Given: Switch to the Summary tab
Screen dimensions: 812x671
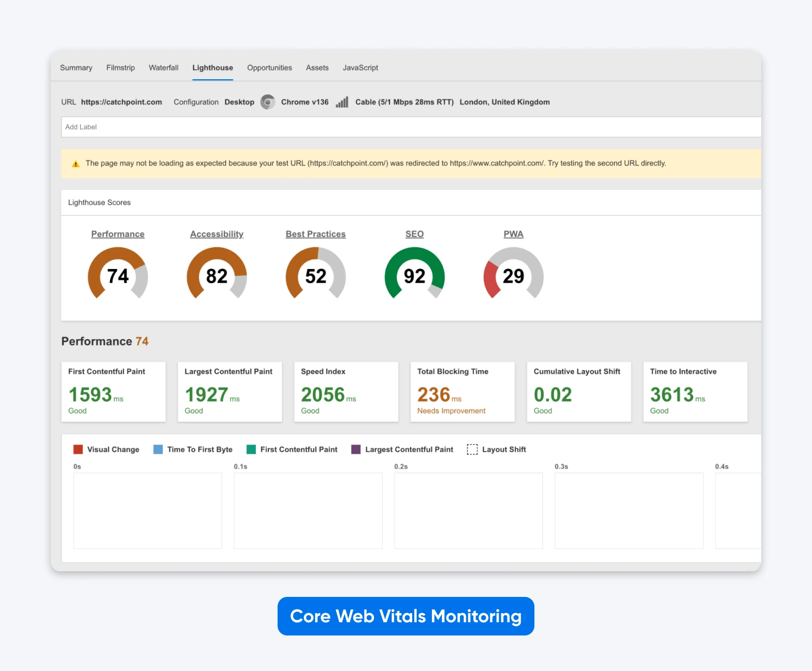Looking at the screenshot, I should click(76, 68).
